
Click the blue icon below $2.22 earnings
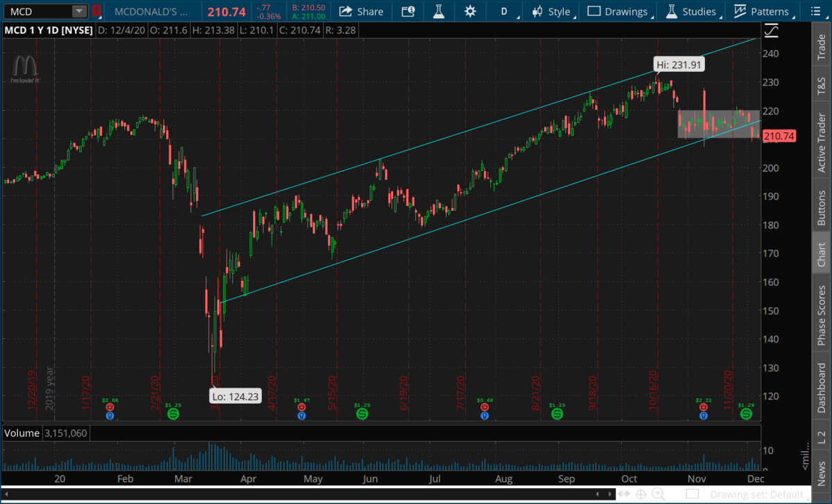[703, 416]
